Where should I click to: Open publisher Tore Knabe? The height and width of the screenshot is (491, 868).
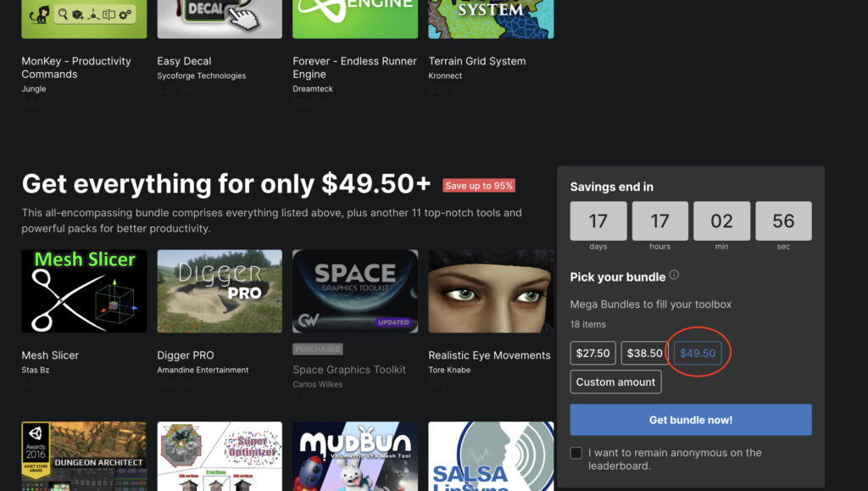(449, 371)
